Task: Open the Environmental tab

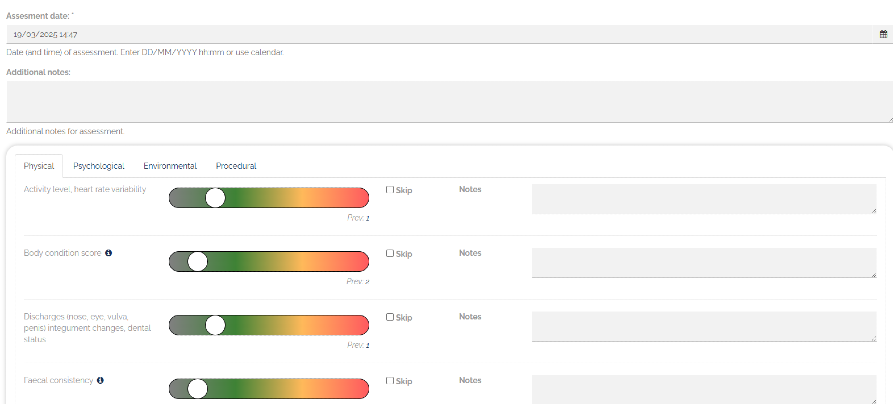Action: pos(170,166)
